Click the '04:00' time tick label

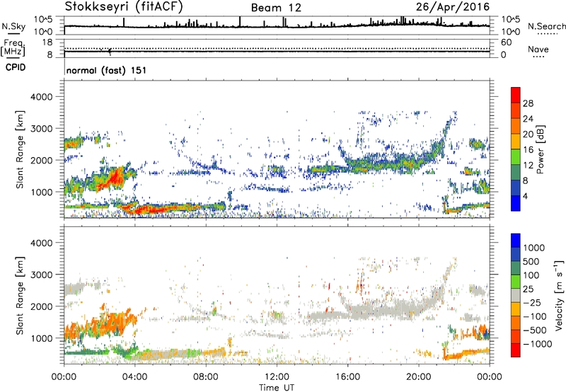tap(135, 377)
